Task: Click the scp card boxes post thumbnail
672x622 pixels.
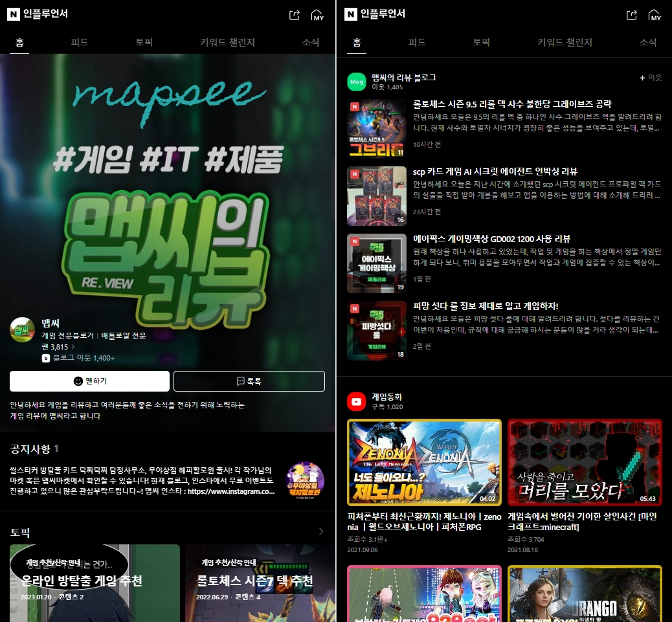Action: 377,195
